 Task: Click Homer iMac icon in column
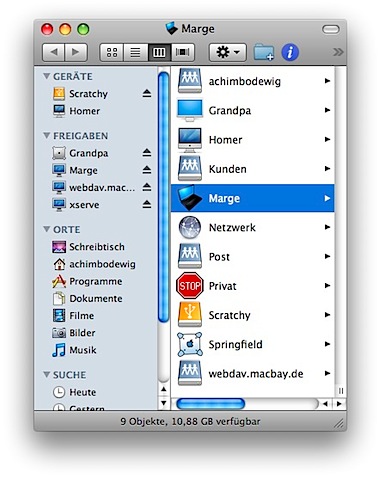coord(190,140)
